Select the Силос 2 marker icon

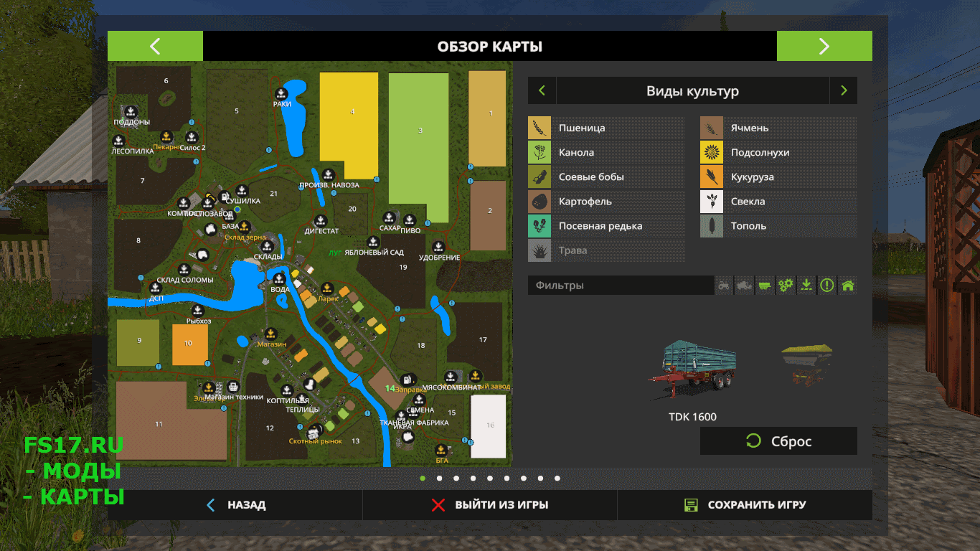click(x=192, y=137)
